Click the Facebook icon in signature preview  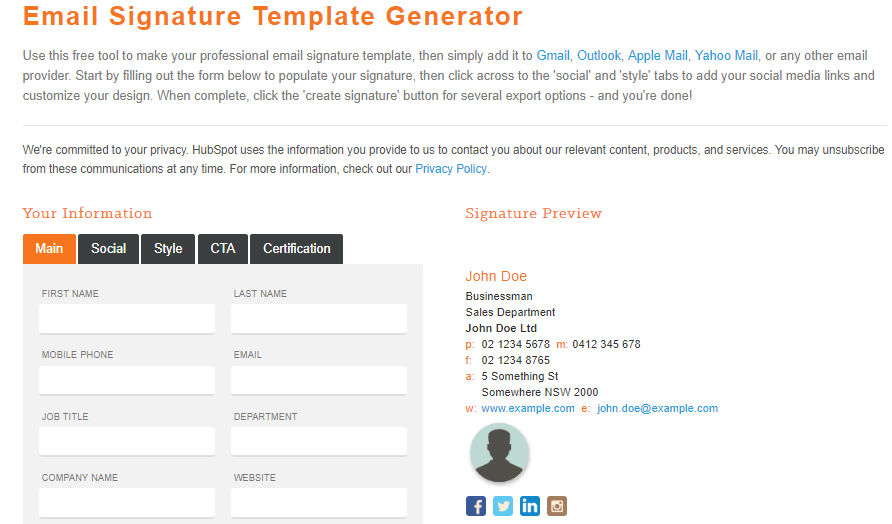point(476,506)
